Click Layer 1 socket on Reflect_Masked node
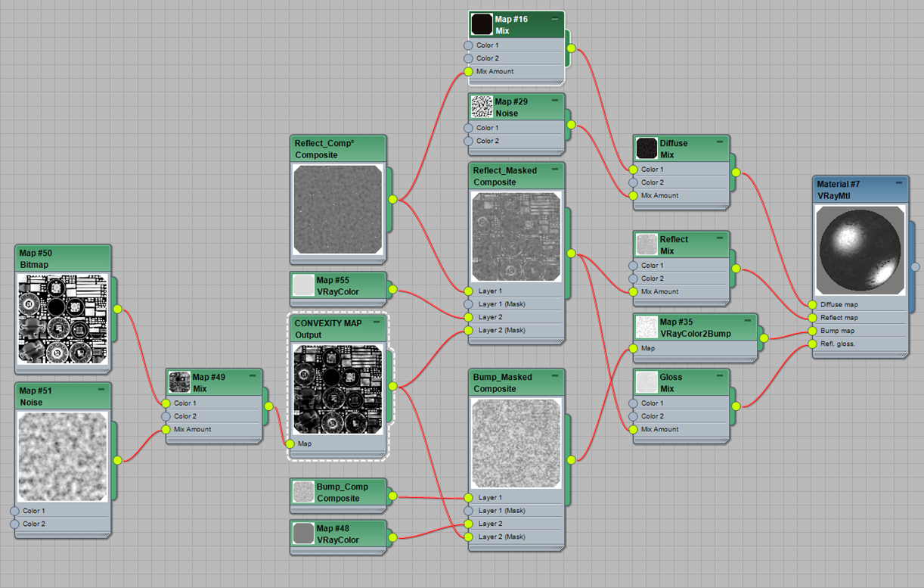The width and height of the screenshot is (924, 588). (x=470, y=291)
